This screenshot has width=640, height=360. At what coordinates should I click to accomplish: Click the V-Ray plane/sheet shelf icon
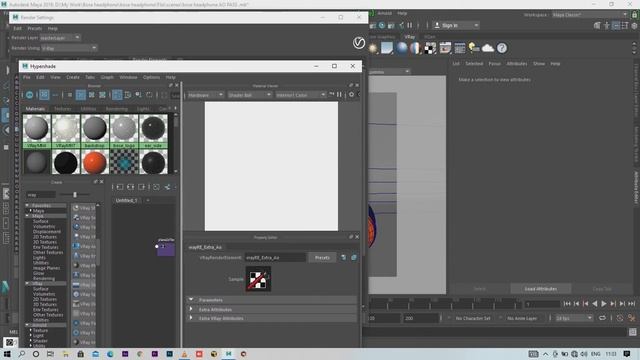tap(387, 48)
